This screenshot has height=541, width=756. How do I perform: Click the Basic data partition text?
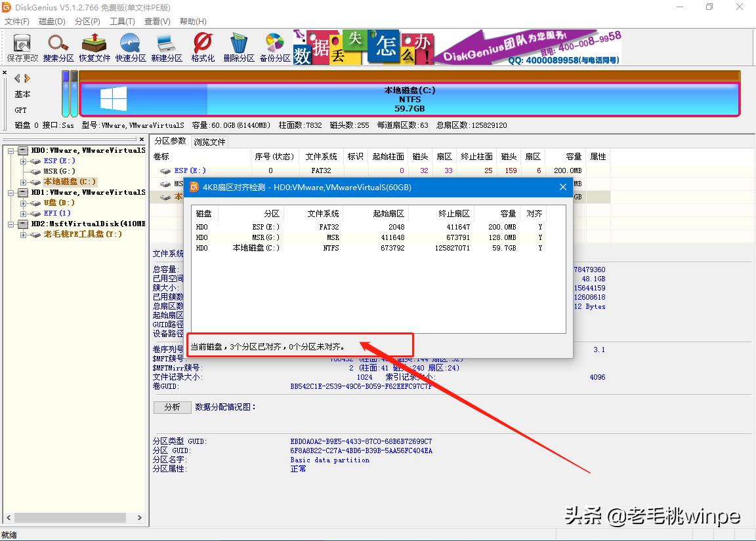(330, 460)
